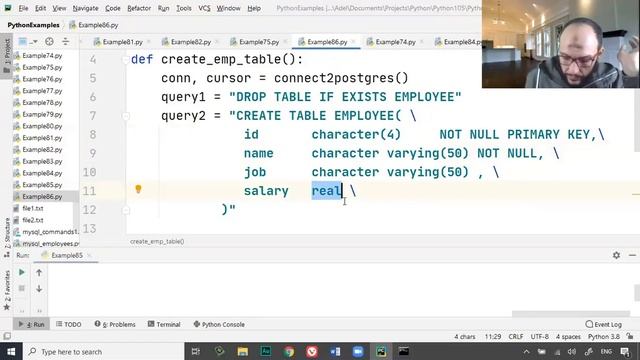Select Example74.py in project tree
Image resolution: width=640 pixels, height=360 pixels.
coord(42,56)
